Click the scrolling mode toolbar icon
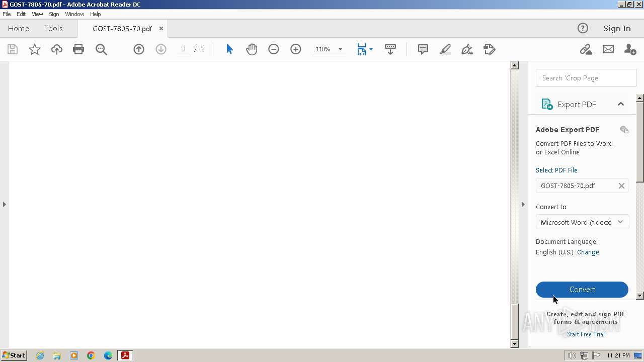The height and width of the screenshot is (362, 644). click(390, 49)
